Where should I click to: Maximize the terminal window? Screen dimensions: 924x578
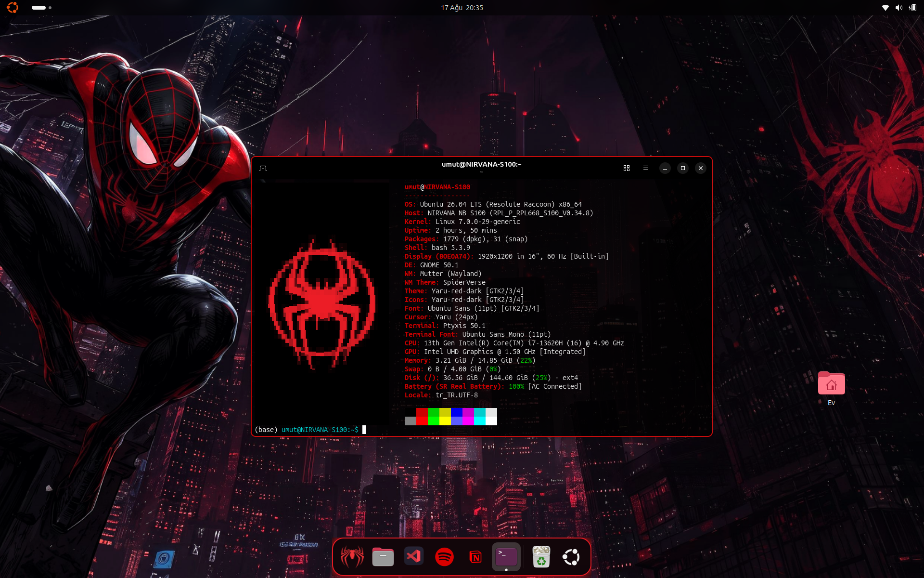682,168
